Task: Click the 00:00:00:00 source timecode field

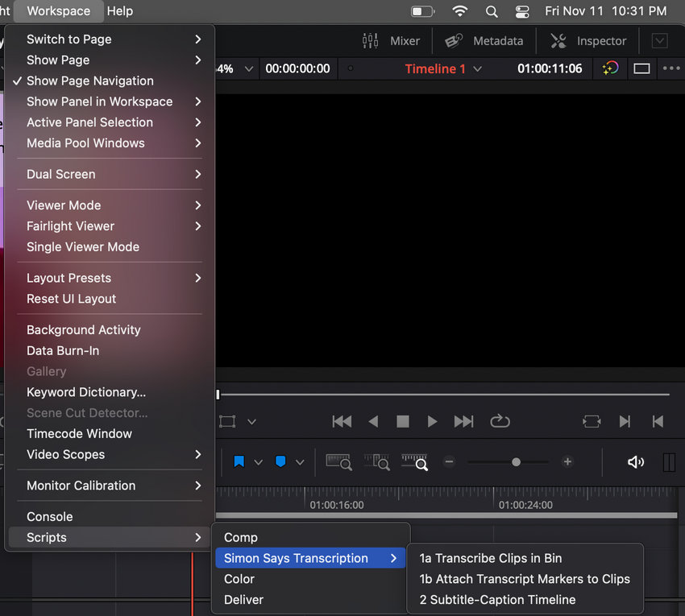Action: click(297, 68)
